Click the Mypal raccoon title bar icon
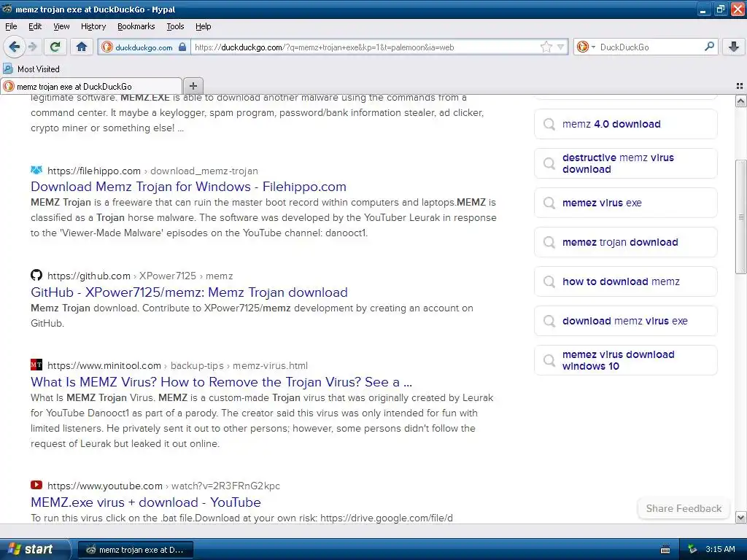Screen dimensions: 747x560 click(7, 9)
